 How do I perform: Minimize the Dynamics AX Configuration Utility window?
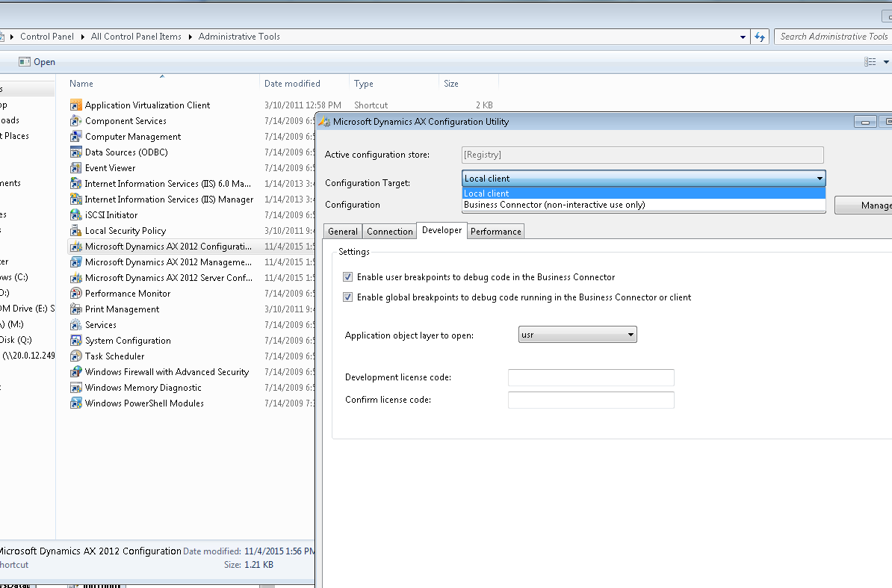865,123
